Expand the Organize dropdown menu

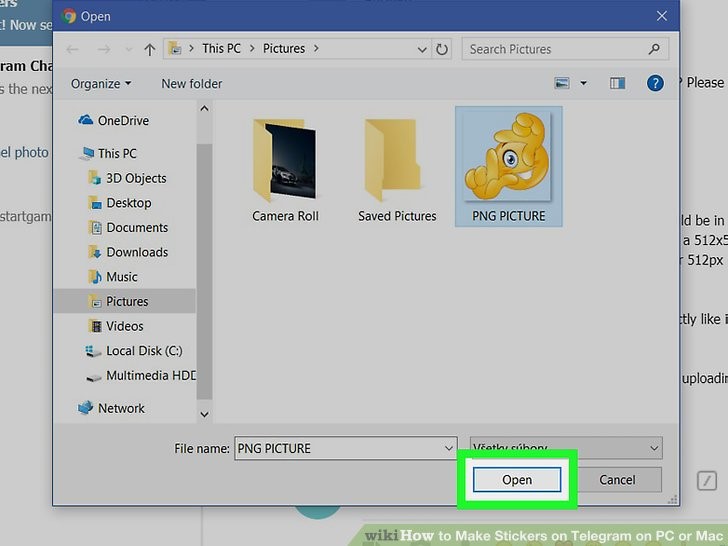click(101, 84)
